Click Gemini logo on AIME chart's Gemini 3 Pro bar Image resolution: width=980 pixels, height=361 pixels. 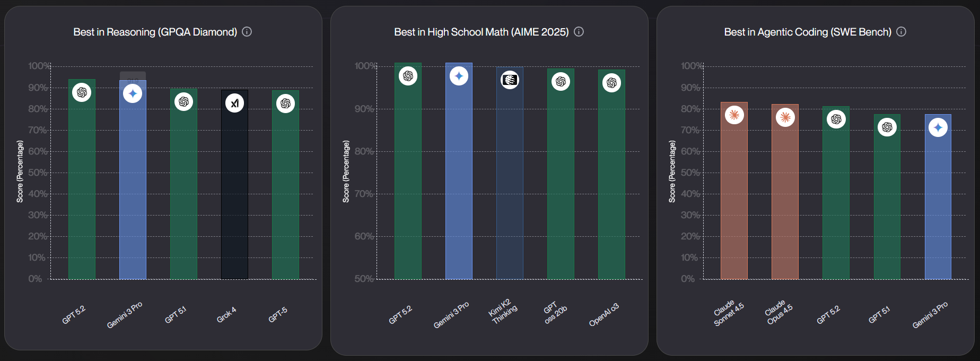[x=459, y=76]
